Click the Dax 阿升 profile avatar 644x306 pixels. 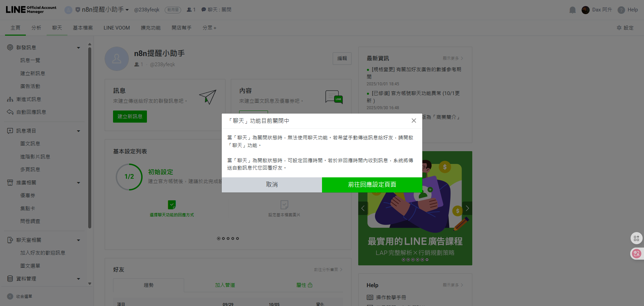pos(586,10)
